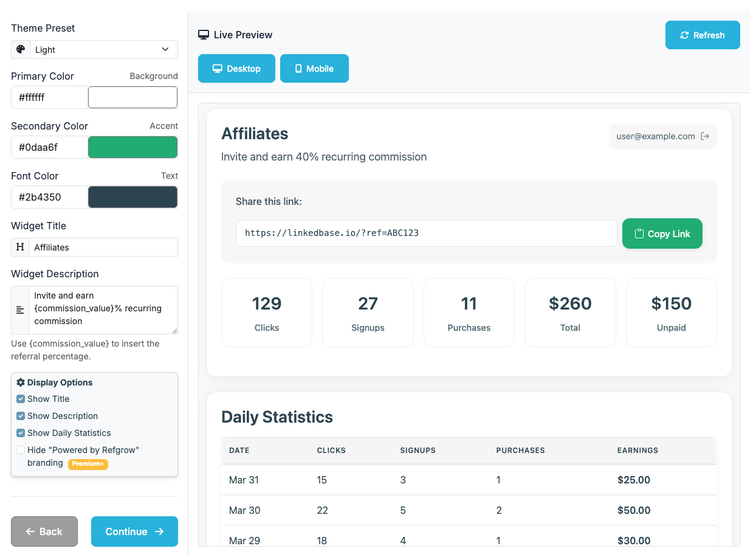Click the green Accent color swatch

coord(132,147)
